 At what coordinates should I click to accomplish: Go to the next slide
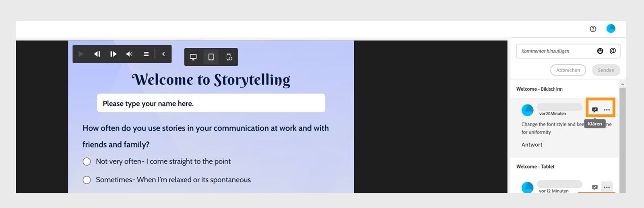click(114, 54)
